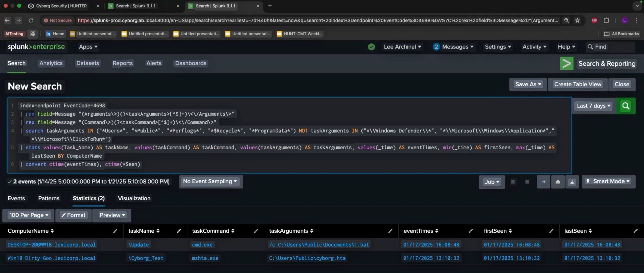
Task: Open the bookmarks apps grid icon
Action: click(33, 34)
